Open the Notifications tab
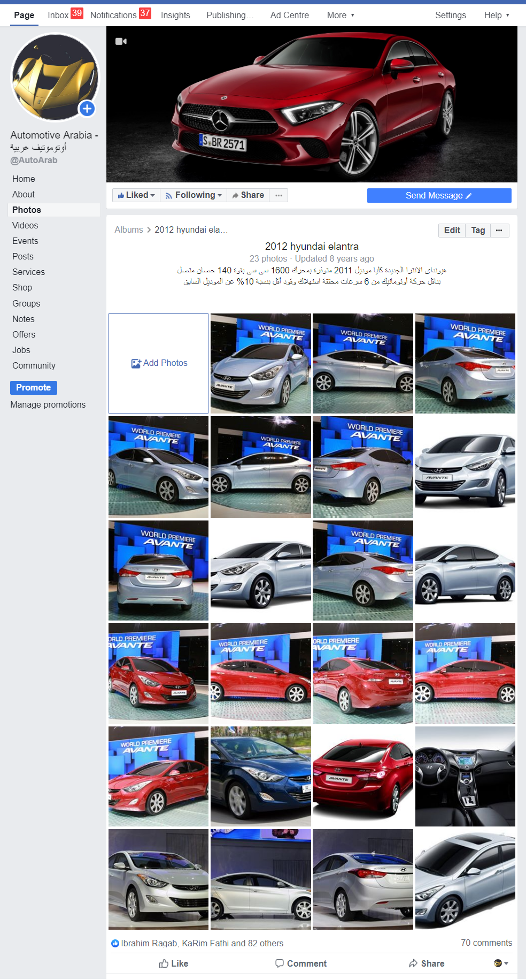This screenshot has height=980, width=526. pyautogui.click(x=120, y=14)
